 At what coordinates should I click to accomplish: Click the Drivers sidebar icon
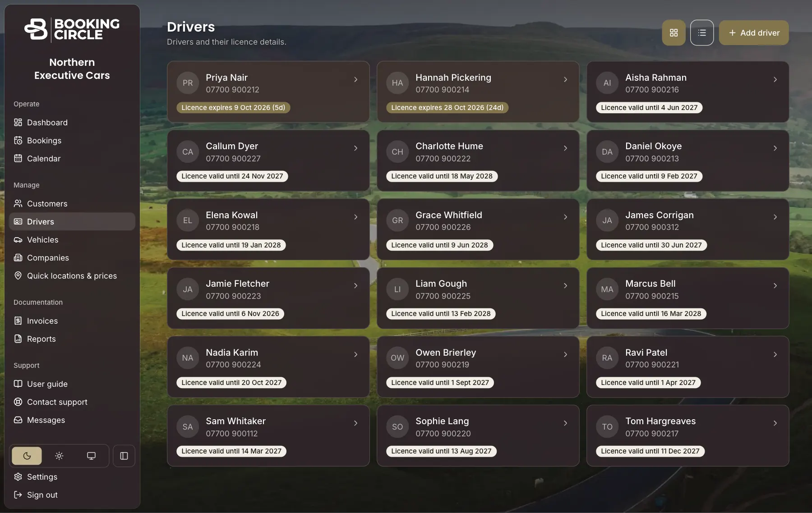click(x=18, y=222)
